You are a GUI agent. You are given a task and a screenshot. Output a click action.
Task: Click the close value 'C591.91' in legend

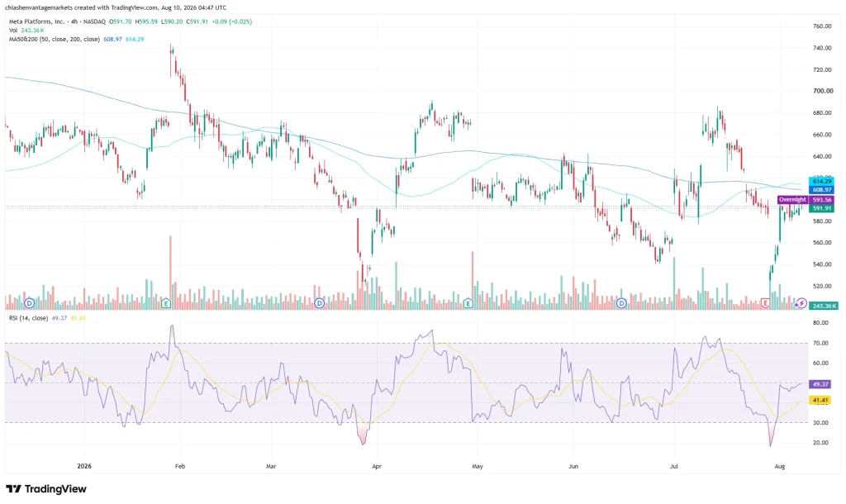point(197,21)
